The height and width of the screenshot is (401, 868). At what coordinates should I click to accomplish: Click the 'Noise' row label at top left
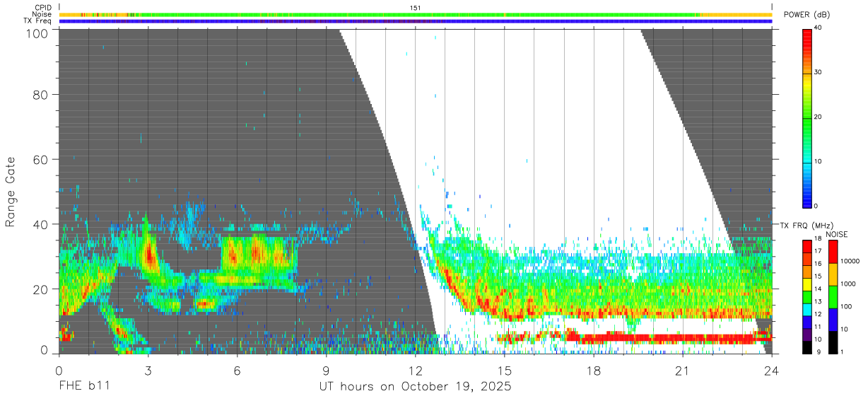point(42,14)
